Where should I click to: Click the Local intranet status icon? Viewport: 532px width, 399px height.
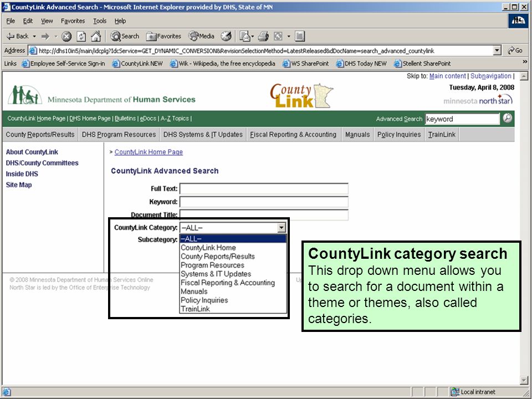click(454, 392)
